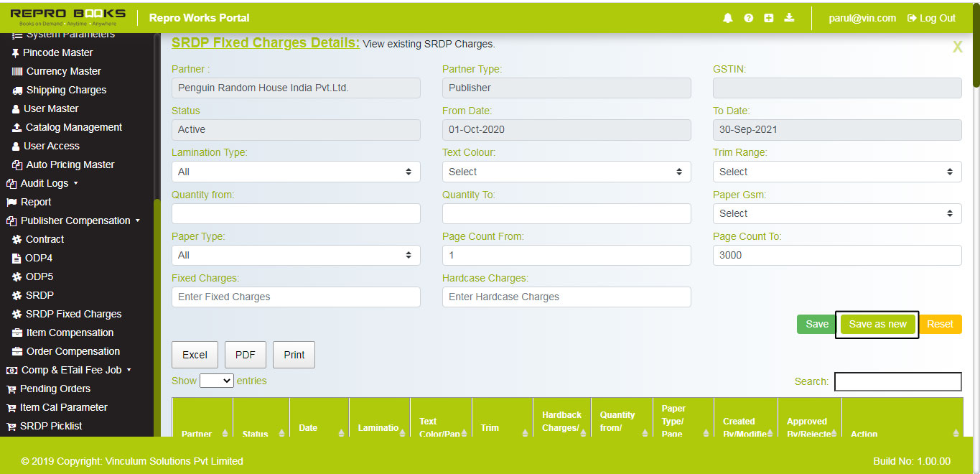Click inside the Search field
This screenshot has height=474, width=980.
897,381
